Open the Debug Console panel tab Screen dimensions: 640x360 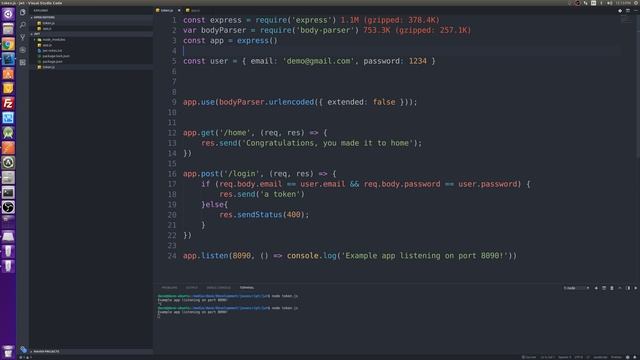[218, 288]
